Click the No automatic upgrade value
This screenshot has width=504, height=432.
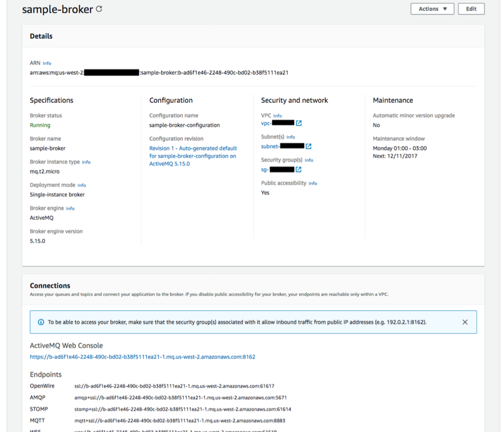(376, 125)
